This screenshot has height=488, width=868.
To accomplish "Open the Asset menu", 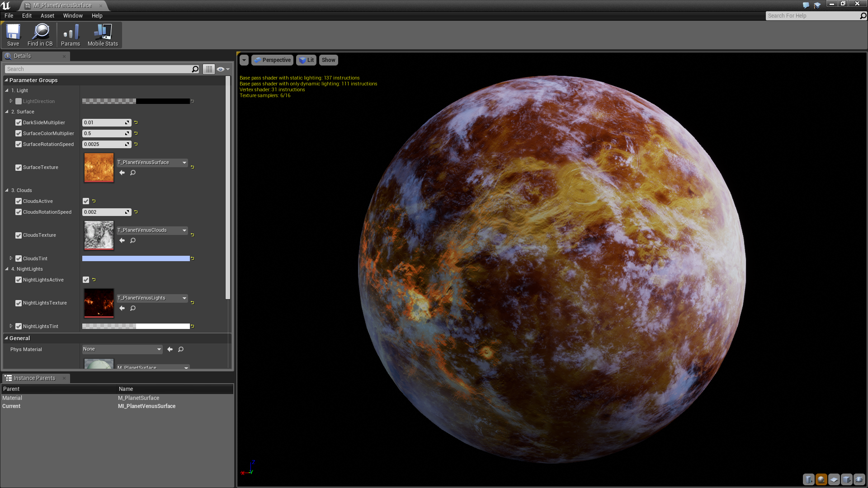I will point(47,15).
